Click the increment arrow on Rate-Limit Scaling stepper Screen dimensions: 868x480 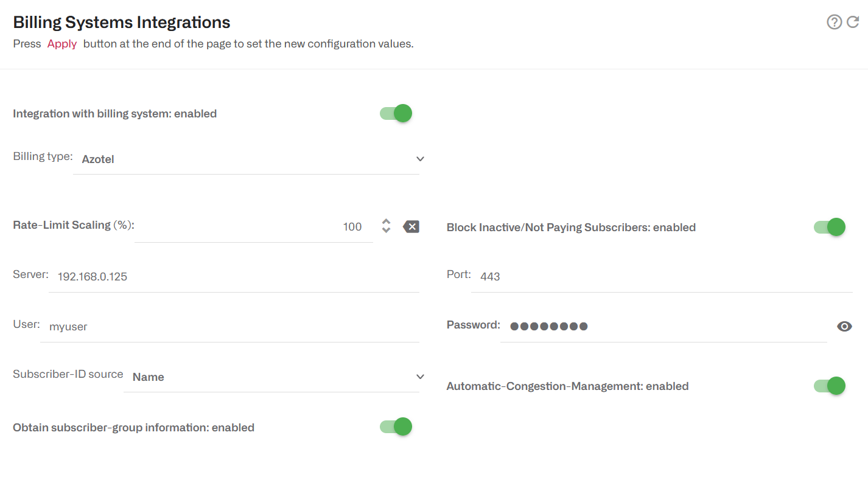[x=387, y=222]
